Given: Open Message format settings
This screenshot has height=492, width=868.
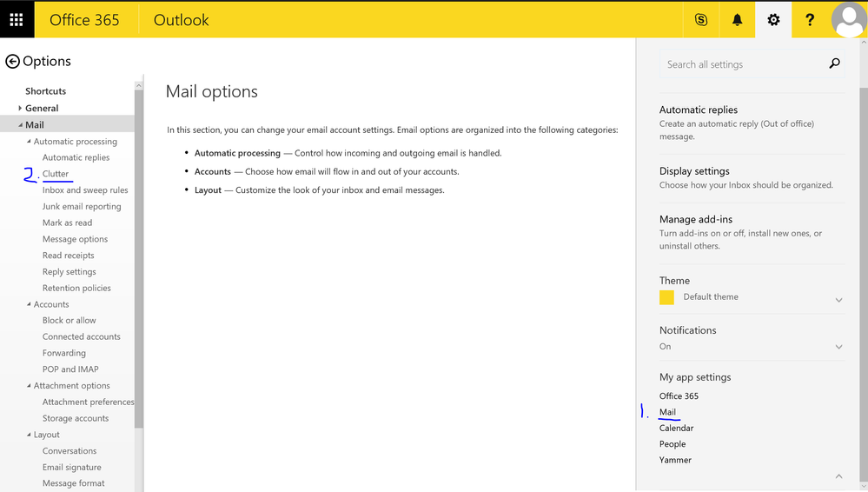Looking at the screenshot, I should tap(73, 483).
